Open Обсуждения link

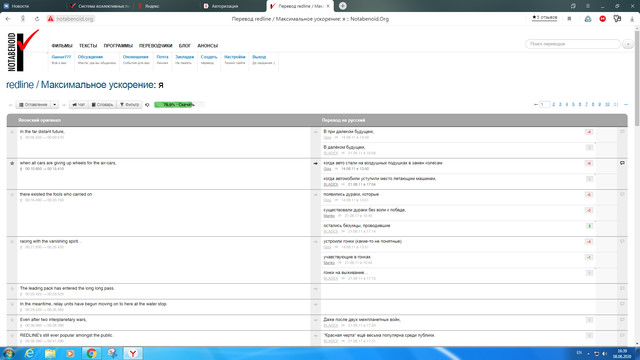click(90, 57)
